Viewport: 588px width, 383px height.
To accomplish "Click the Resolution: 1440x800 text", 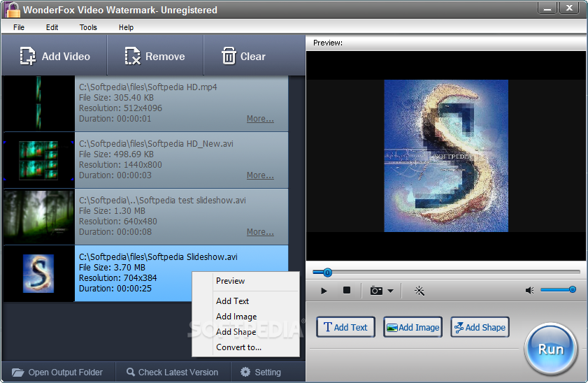I will click(x=120, y=164).
